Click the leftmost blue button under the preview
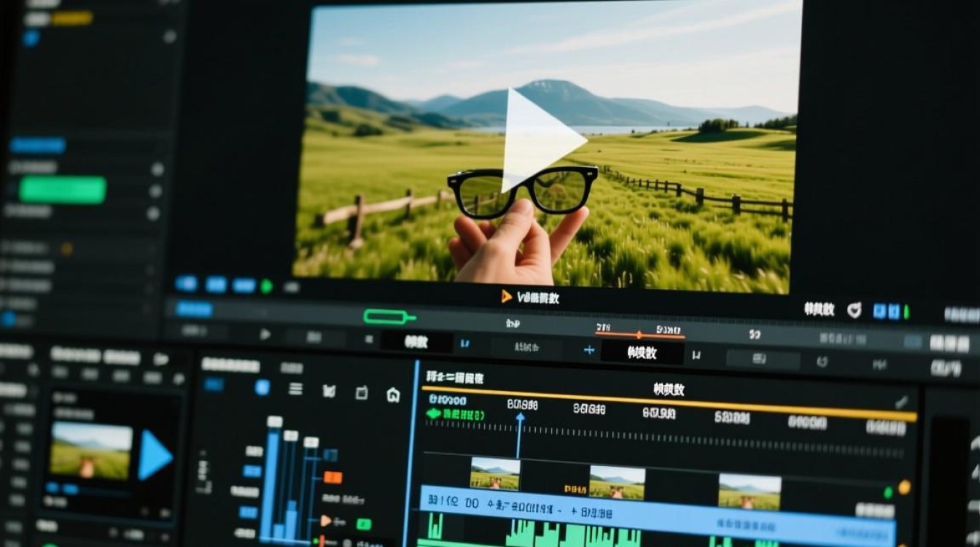Image resolution: width=980 pixels, height=547 pixels. coord(186,284)
